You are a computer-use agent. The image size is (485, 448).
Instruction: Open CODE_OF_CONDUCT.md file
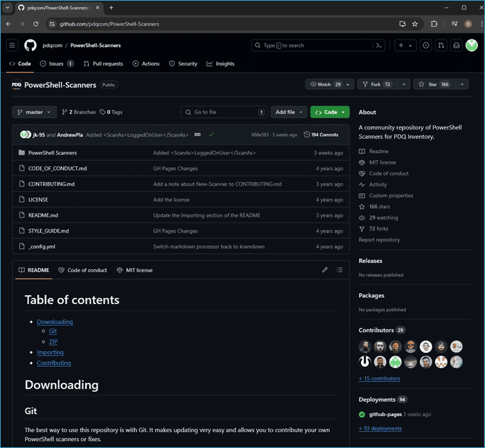(58, 168)
